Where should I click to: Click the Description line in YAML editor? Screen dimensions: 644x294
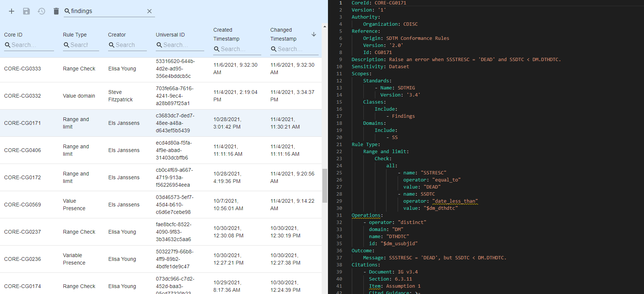click(x=456, y=60)
